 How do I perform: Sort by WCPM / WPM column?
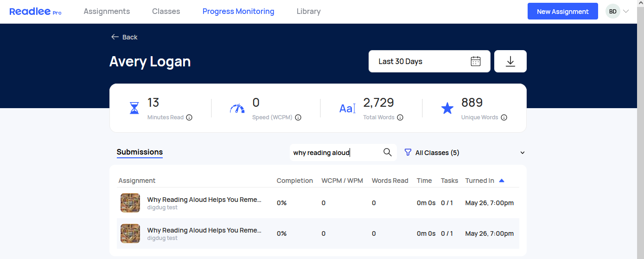point(342,181)
